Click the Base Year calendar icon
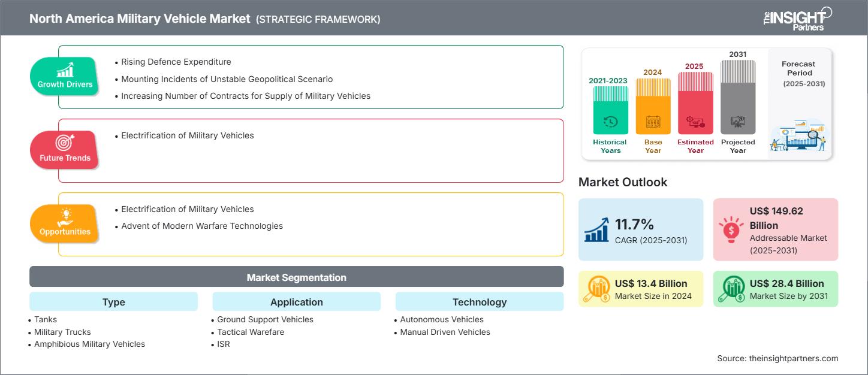 [653, 122]
